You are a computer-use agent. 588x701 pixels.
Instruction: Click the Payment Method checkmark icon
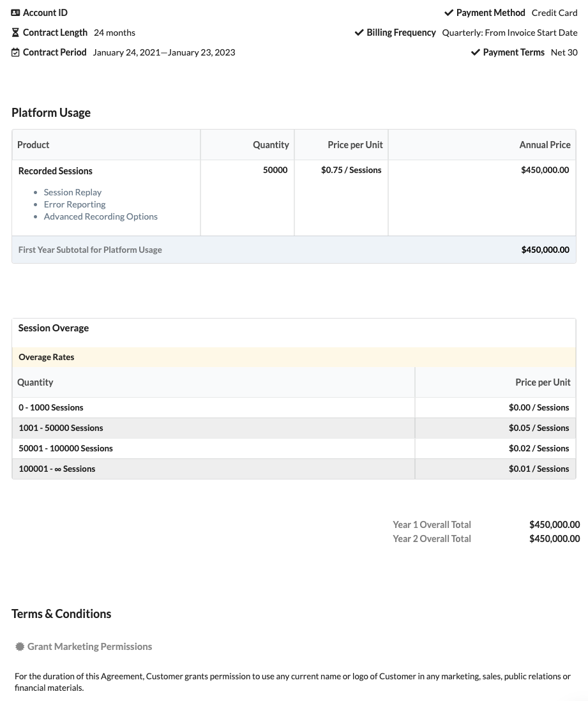tap(449, 13)
